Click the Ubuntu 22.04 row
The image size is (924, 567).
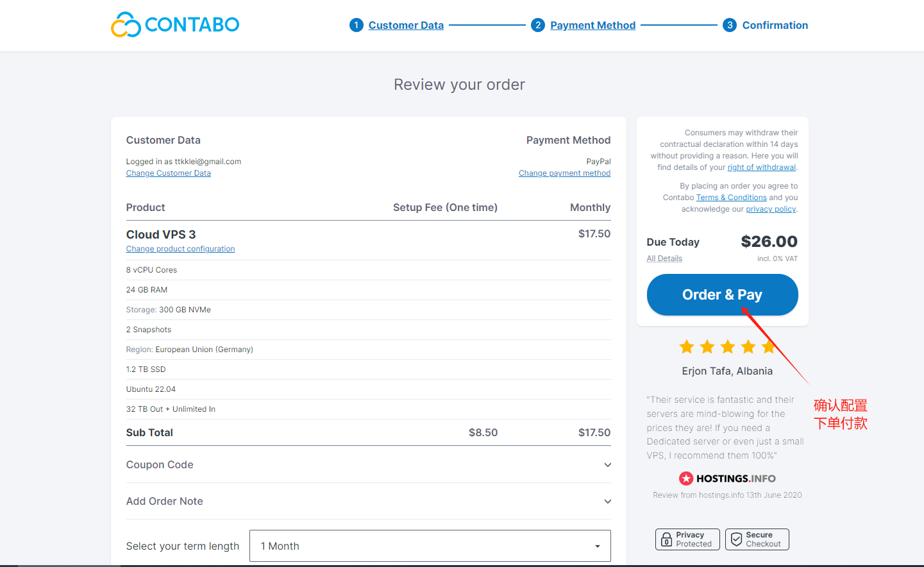(369, 389)
